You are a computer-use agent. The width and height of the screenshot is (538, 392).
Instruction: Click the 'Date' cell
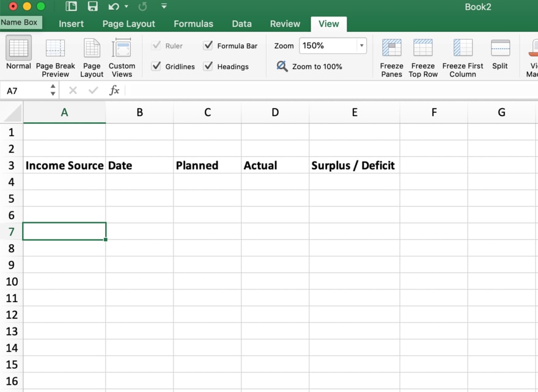click(139, 165)
